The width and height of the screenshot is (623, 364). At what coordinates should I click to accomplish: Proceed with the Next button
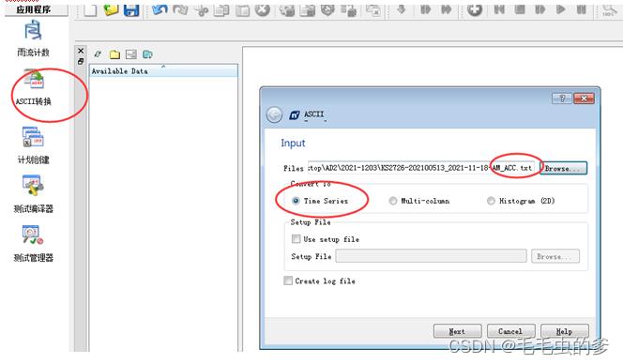[x=457, y=331]
